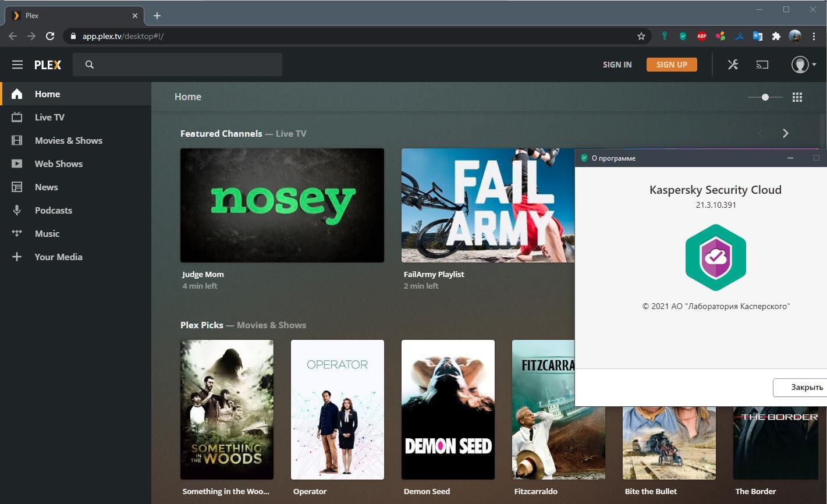Add Your Media in sidebar
Image resolution: width=827 pixels, height=504 pixels.
pos(76,257)
